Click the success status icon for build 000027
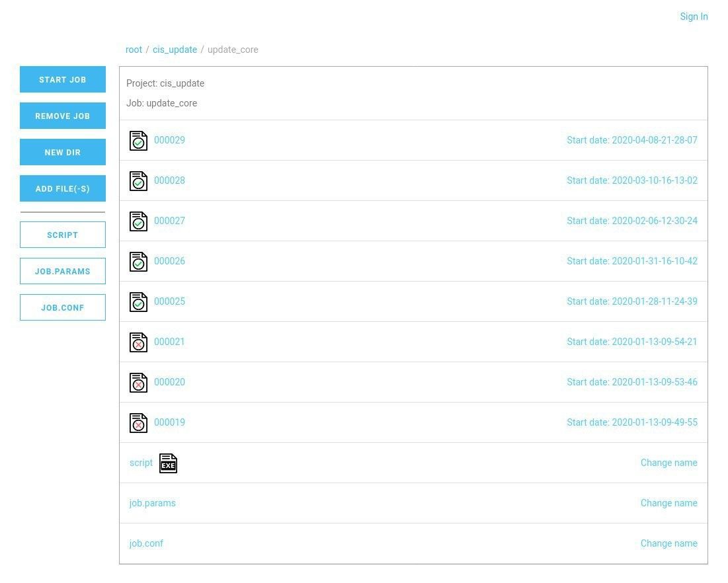Image resolution: width=728 pixels, height=583 pixels. click(x=138, y=221)
